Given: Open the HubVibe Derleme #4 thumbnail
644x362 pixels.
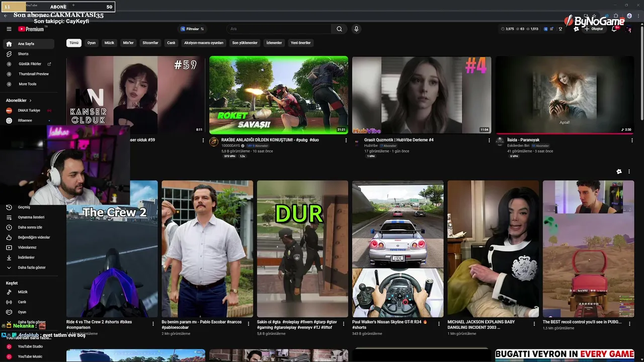Looking at the screenshot, I should coord(422,95).
